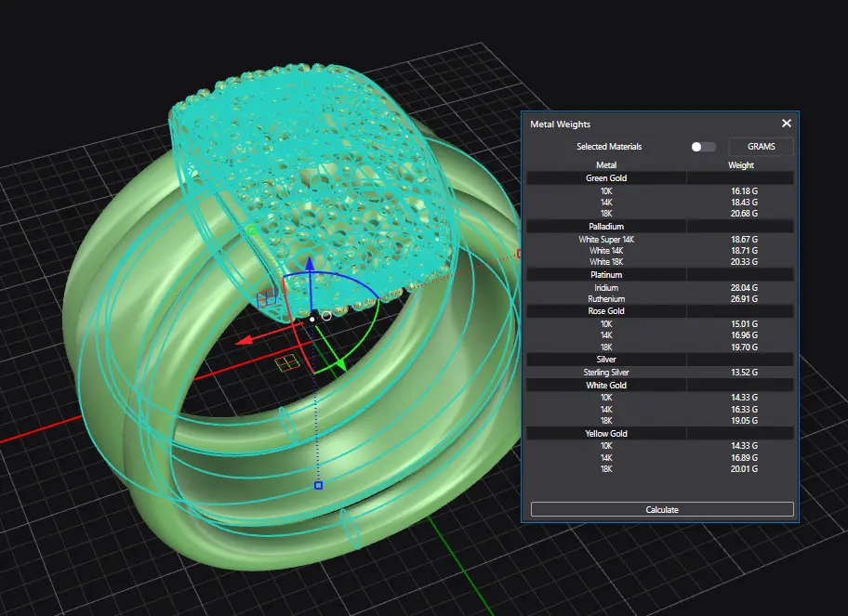Screen dimensions: 848x616
Task: Click the blue square scale handle
Action: click(318, 485)
